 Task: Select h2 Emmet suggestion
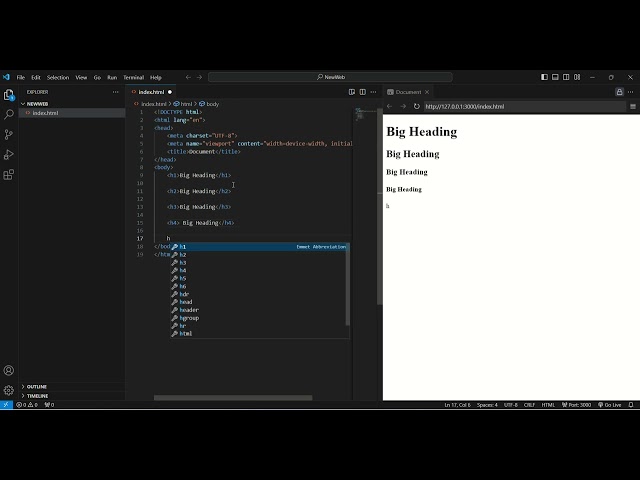(260, 255)
